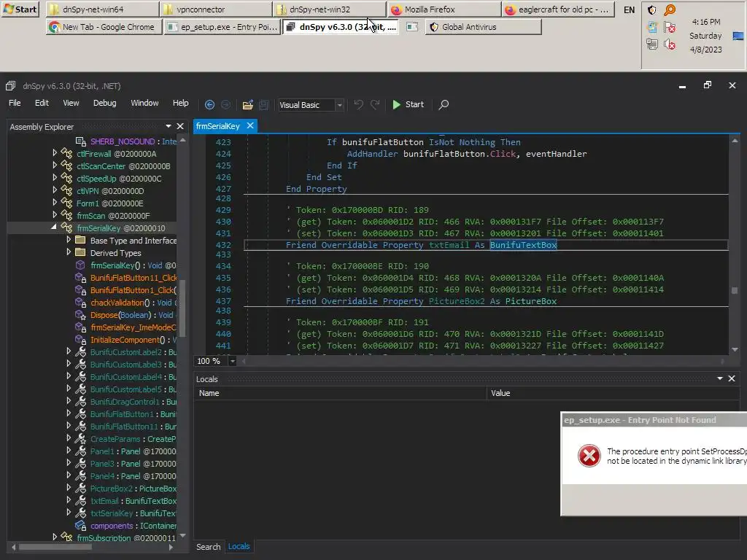Image resolution: width=747 pixels, height=560 pixels.
Task: Click the BunifuCustomLabel2 property icon
Action: pyautogui.click(x=80, y=352)
